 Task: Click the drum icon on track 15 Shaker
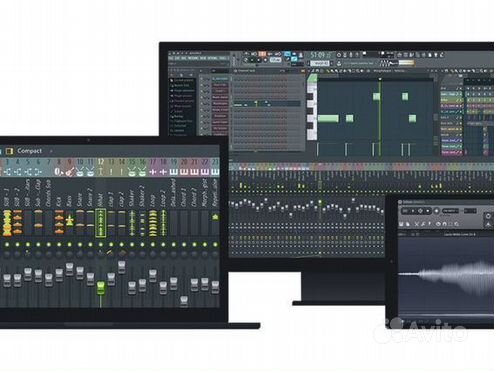(132, 172)
